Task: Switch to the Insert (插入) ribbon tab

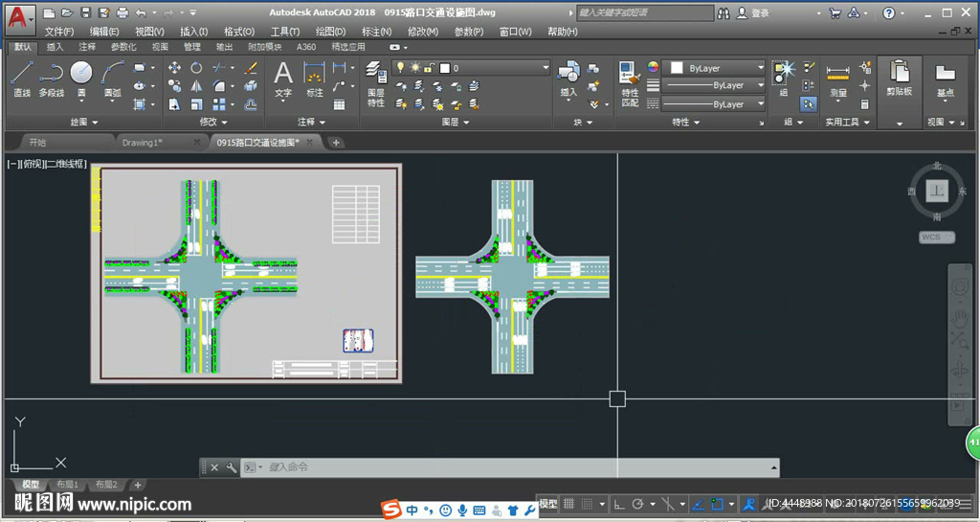Action: (55, 47)
